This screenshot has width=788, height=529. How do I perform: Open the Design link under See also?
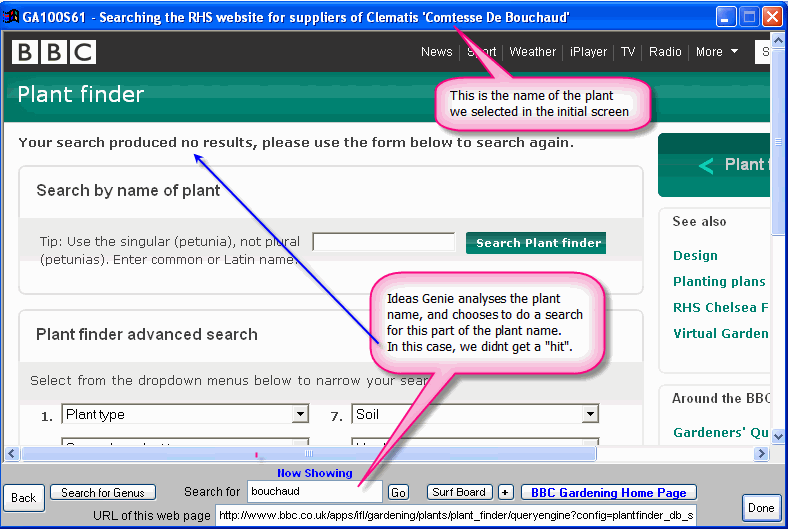695,255
